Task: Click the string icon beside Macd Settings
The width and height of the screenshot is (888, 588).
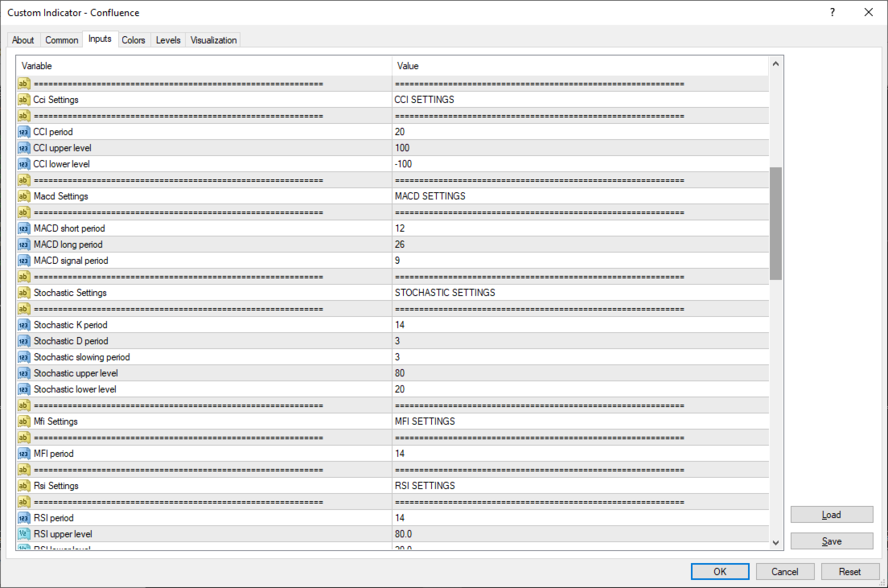Action: click(x=23, y=196)
